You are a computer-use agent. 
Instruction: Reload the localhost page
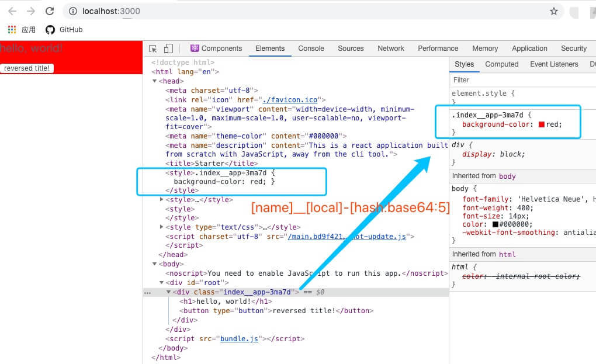tap(50, 12)
